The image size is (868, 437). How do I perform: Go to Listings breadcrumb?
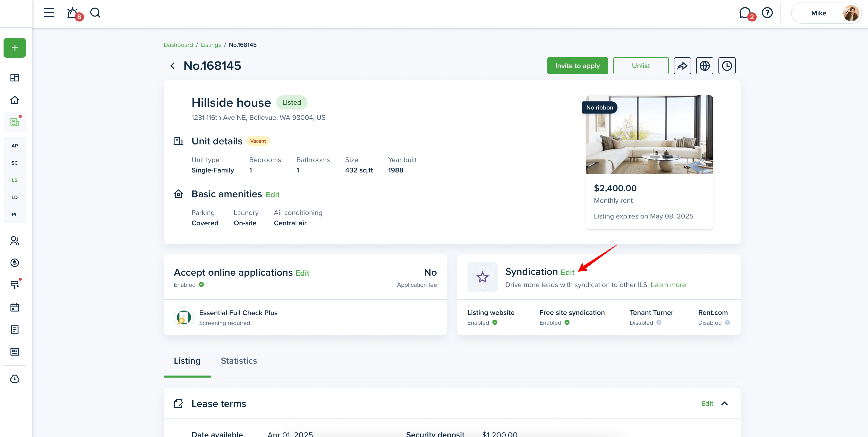211,45
